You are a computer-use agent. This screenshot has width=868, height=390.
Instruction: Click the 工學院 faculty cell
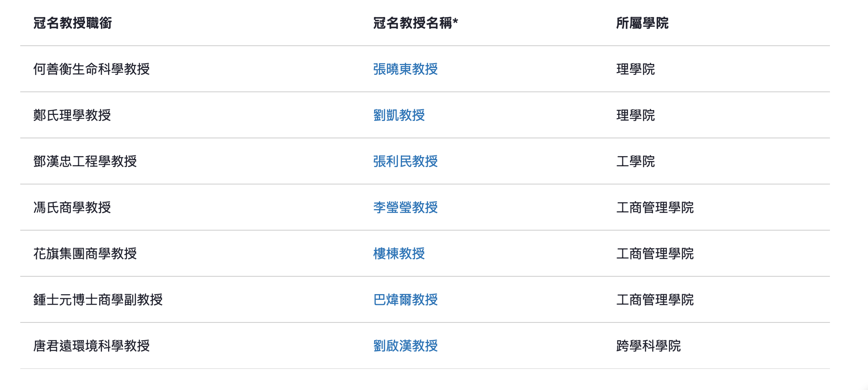[635, 161]
